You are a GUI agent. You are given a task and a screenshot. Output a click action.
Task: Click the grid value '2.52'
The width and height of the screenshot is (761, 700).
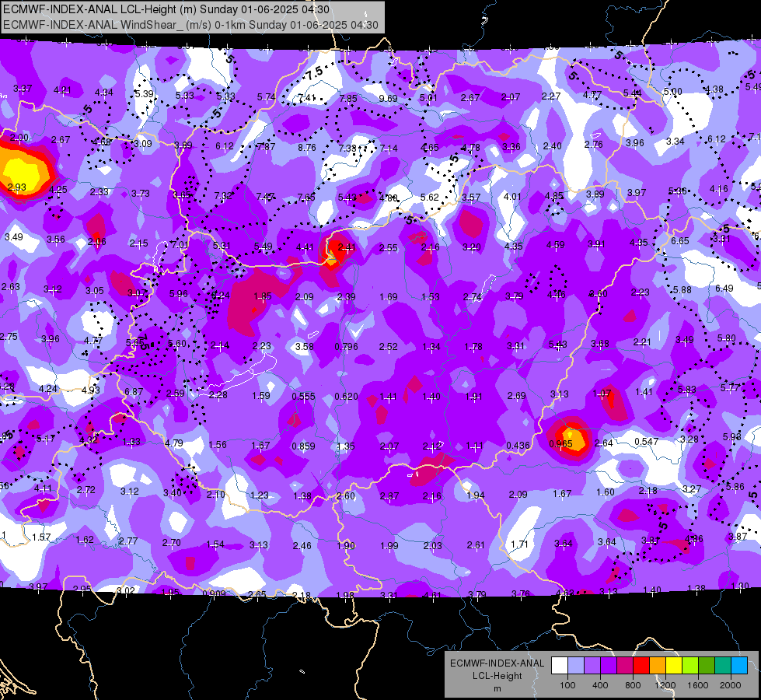click(388, 346)
